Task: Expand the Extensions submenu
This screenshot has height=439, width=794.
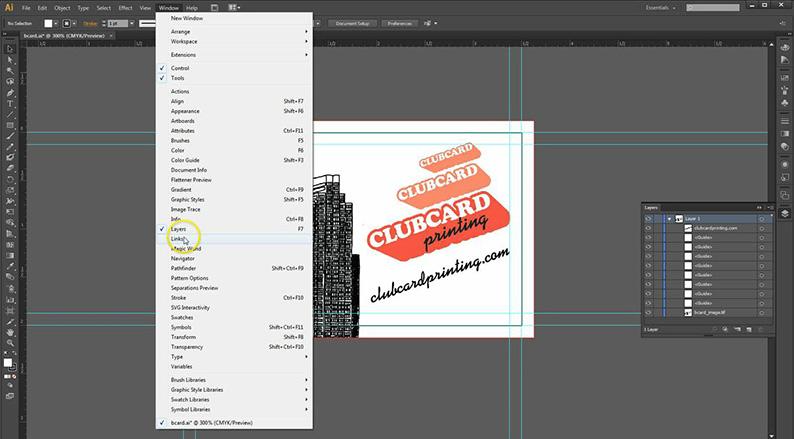Action: 234,55
